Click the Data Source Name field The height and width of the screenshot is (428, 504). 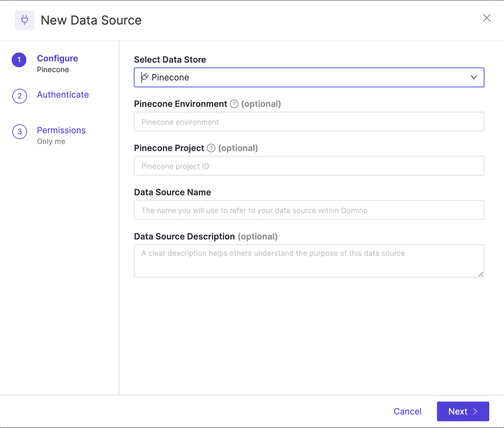pos(309,210)
